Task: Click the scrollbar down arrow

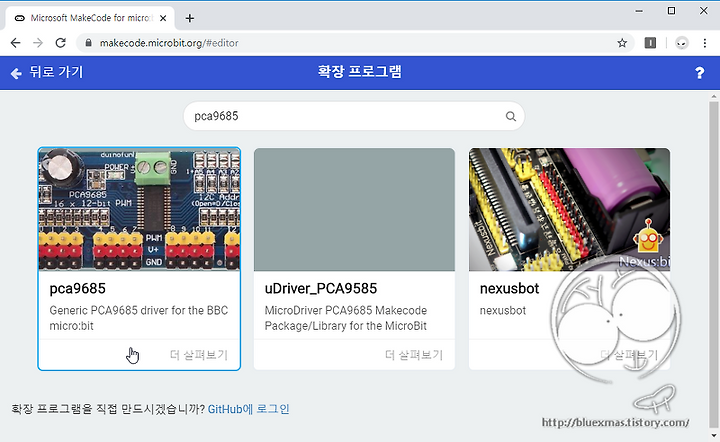Action: coord(713,436)
